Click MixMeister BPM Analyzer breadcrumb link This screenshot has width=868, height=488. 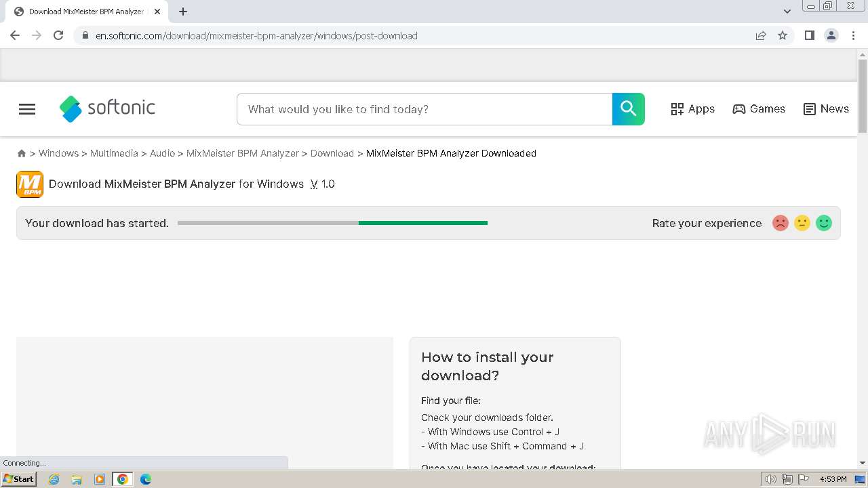tap(243, 153)
